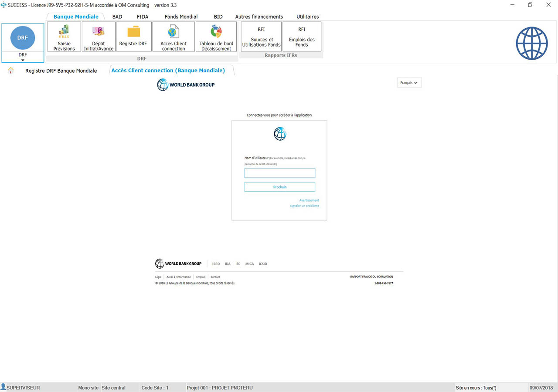Click Site en cours : Tous(*) status
This screenshot has height=392, width=558.
click(x=476, y=388)
